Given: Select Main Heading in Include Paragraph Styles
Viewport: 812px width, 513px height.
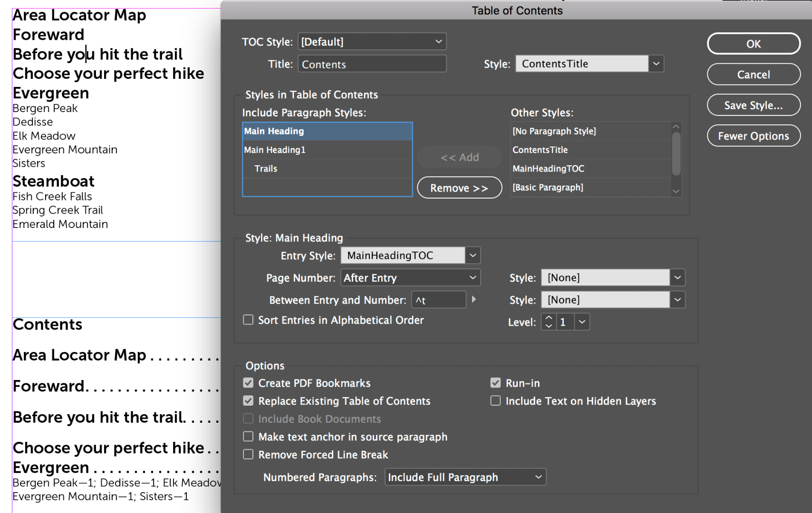Looking at the screenshot, I should 327,131.
